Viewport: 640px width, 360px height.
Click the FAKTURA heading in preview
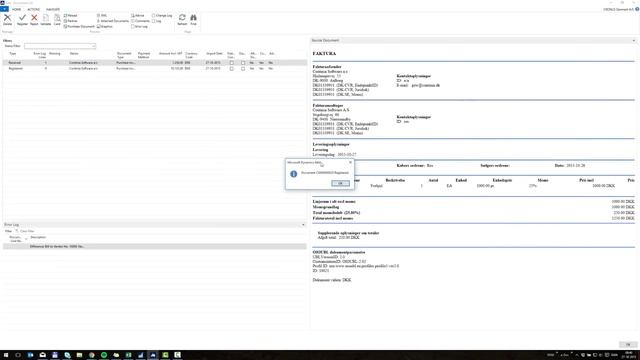tap(324, 53)
